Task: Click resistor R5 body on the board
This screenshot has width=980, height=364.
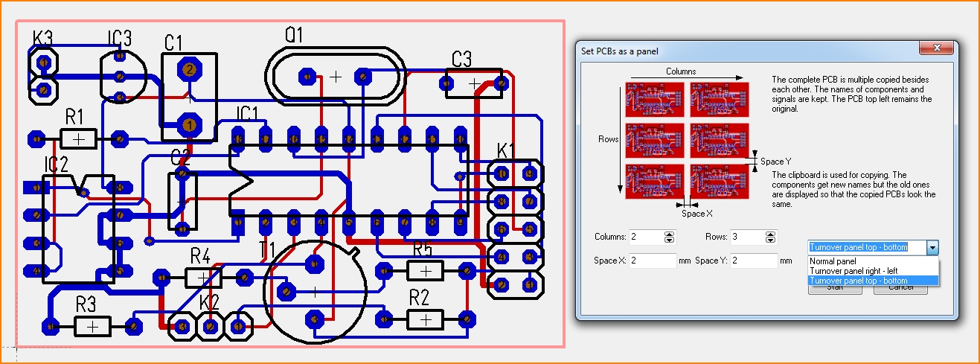Action: click(424, 270)
